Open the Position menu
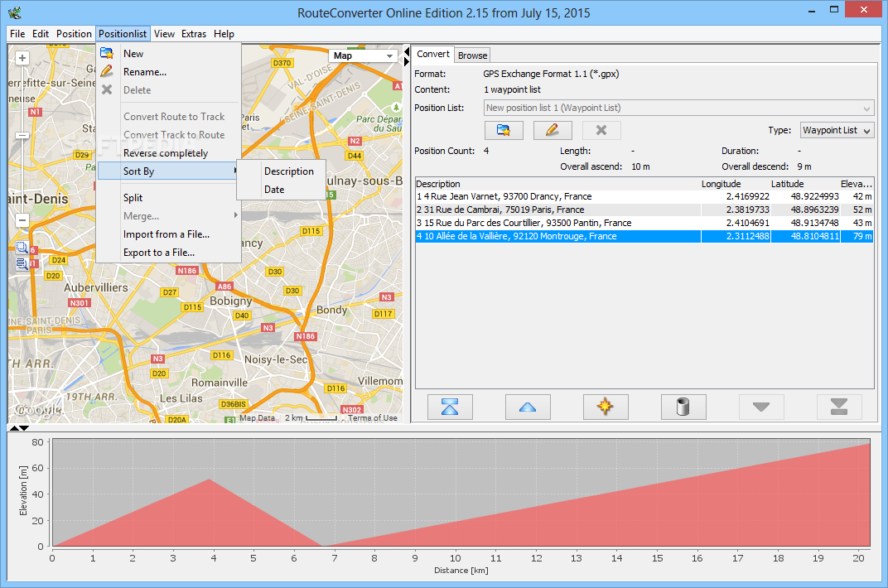 click(x=74, y=33)
